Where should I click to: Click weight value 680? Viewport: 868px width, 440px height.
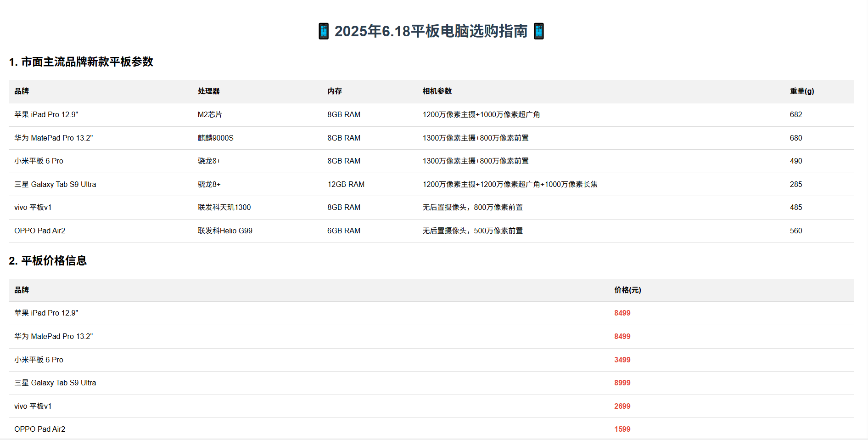coord(796,138)
